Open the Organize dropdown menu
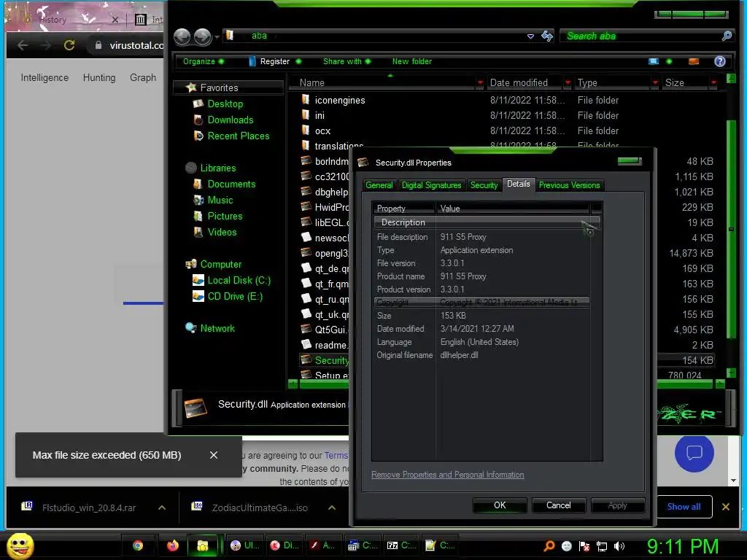747x560 pixels. [x=204, y=61]
